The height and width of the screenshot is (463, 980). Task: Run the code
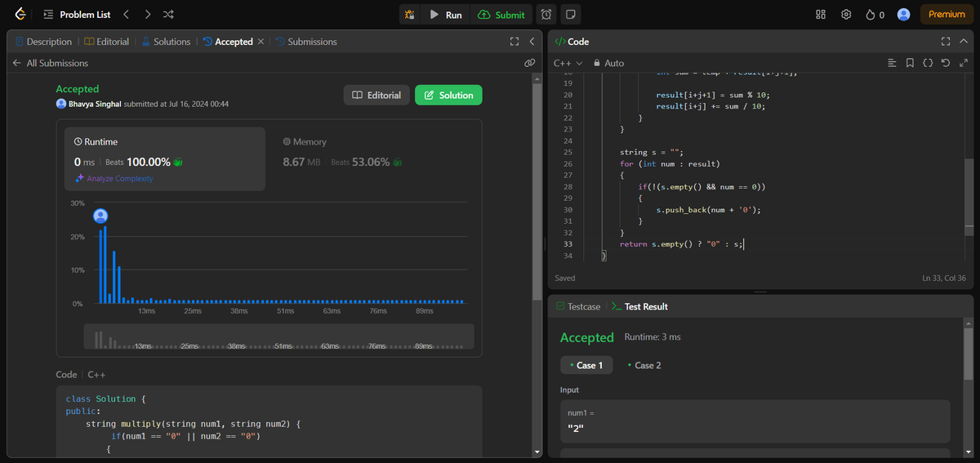(x=446, y=15)
